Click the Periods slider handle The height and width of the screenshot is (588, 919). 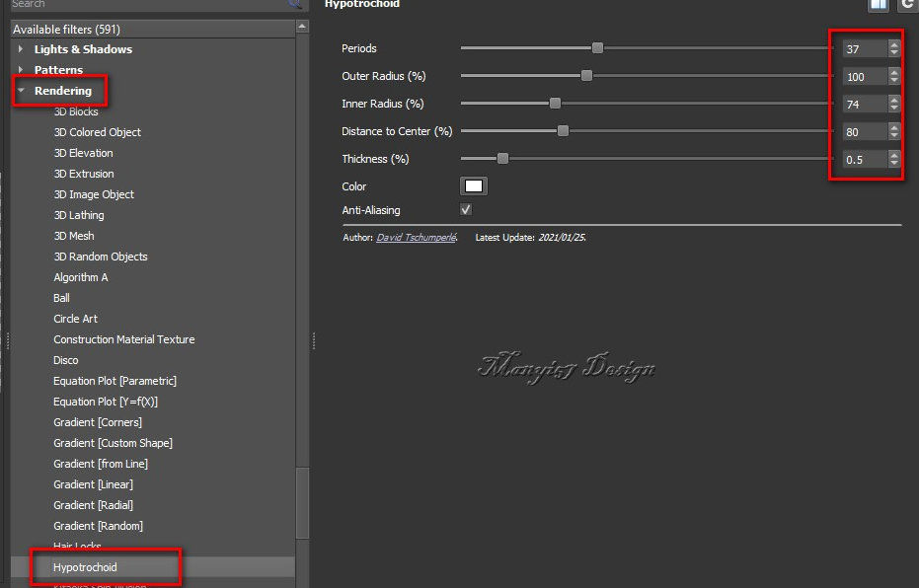pyautogui.click(x=597, y=48)
